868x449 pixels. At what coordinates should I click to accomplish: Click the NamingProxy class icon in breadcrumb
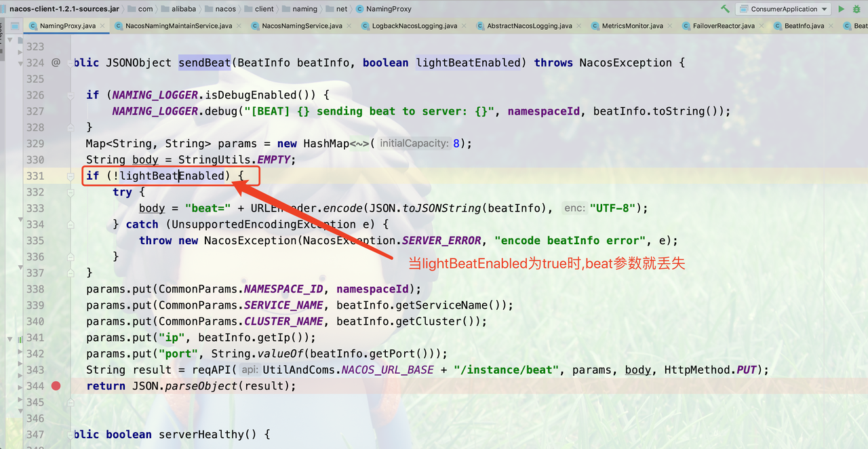(359, 9)
